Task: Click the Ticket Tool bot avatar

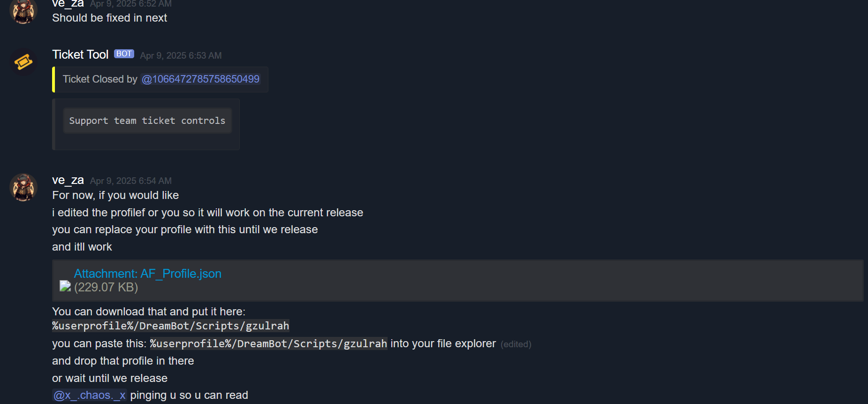Action: click(x=23, y=62)
